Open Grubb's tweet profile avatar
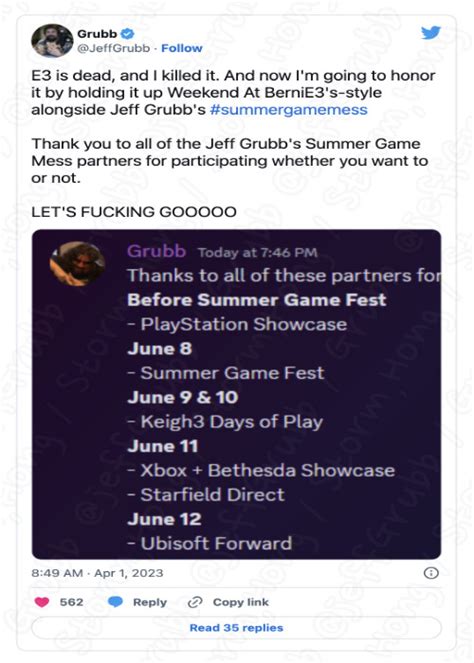 coord(52,40)
